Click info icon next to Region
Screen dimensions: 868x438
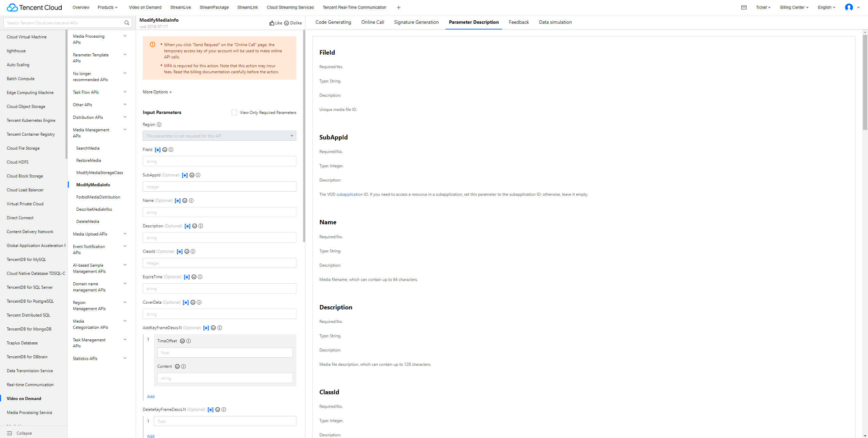(159, 125)
